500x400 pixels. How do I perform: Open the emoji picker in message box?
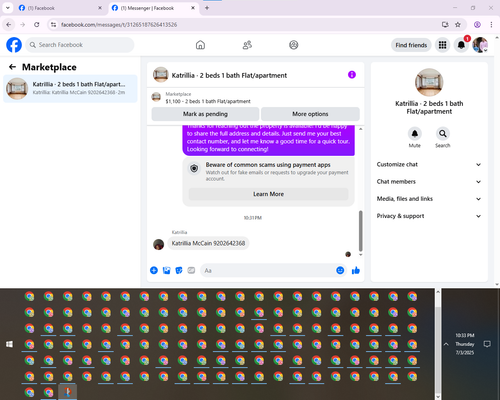tap(340, 270)
